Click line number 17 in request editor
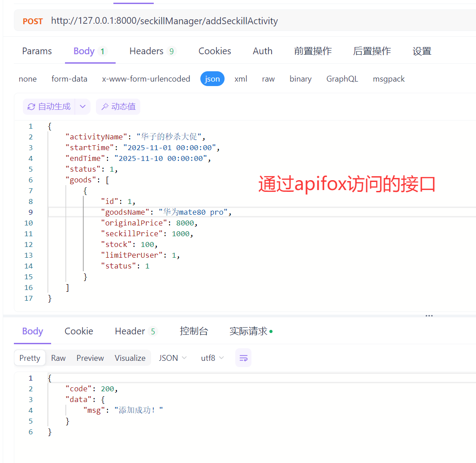The image size is (476, 463). [x=29, y=299]
